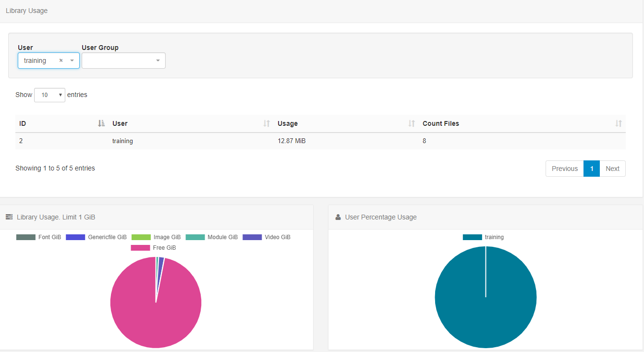Click pagination page 1
644x352 pixels.
pyautogui.click(x=591, y=169)
